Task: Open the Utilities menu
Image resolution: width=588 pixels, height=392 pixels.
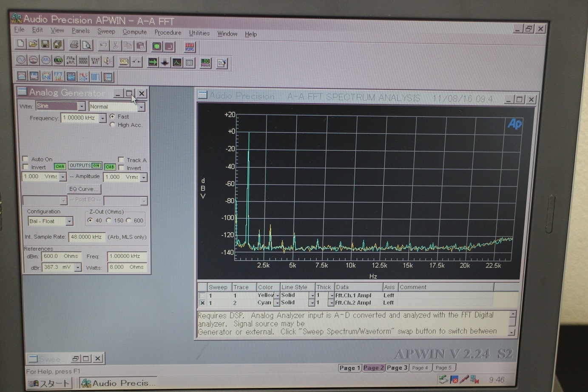Action: point(199,33)
